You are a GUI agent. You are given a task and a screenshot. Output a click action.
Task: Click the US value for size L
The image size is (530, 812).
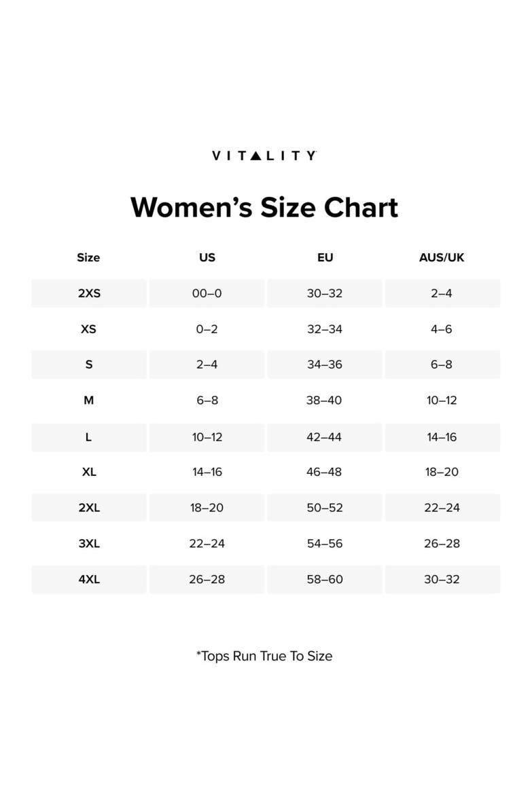pos(207,437)
